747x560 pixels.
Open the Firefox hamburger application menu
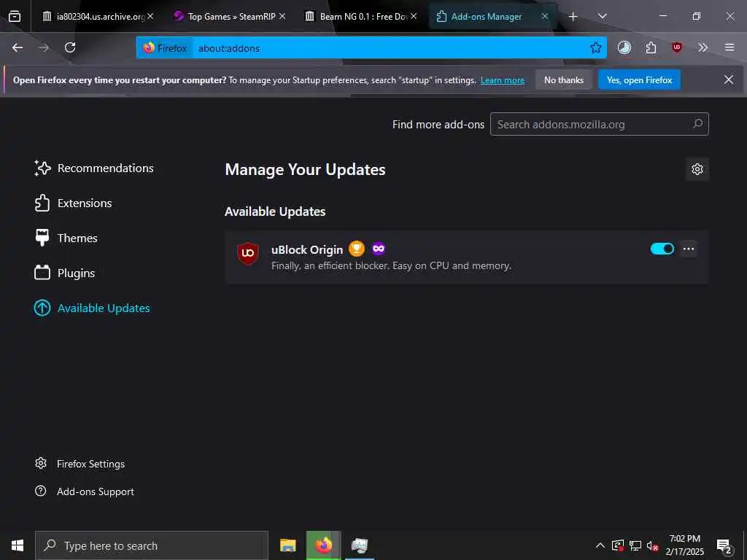click(x=729, y=47)
